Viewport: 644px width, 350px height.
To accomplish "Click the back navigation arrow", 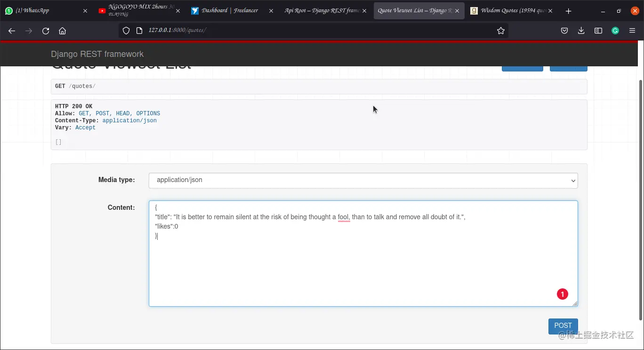I will pos(12,31).
